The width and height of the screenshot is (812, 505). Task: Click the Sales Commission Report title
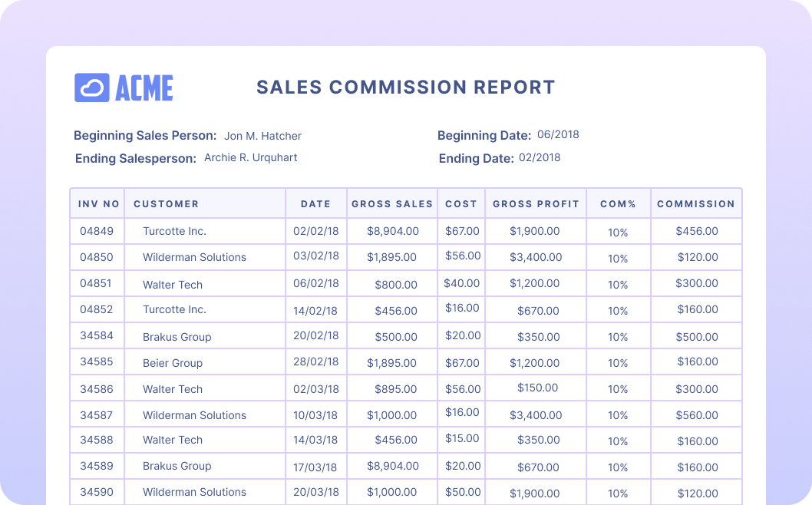point(405,87)
